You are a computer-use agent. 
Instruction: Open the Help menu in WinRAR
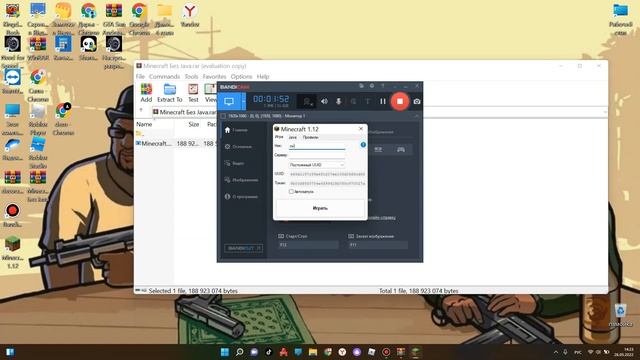coord(263,76)
